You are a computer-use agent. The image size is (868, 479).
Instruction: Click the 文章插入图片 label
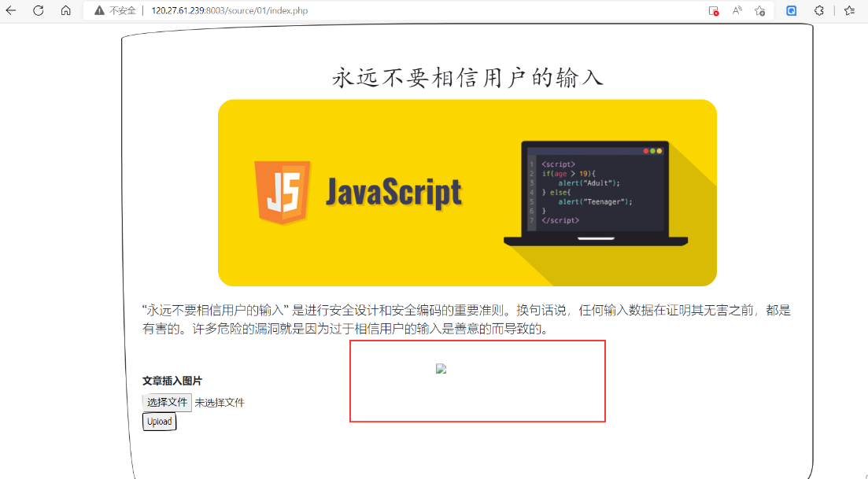(x=172, y=381)
